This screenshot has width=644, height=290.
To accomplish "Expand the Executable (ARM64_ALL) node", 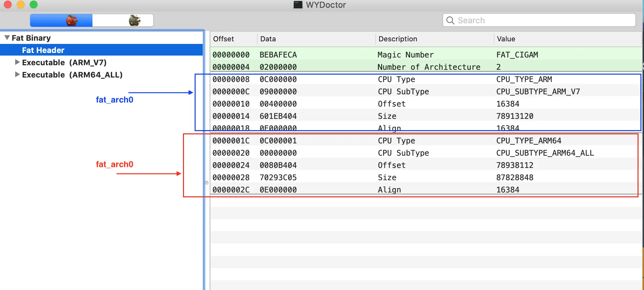I will (17, 74).
